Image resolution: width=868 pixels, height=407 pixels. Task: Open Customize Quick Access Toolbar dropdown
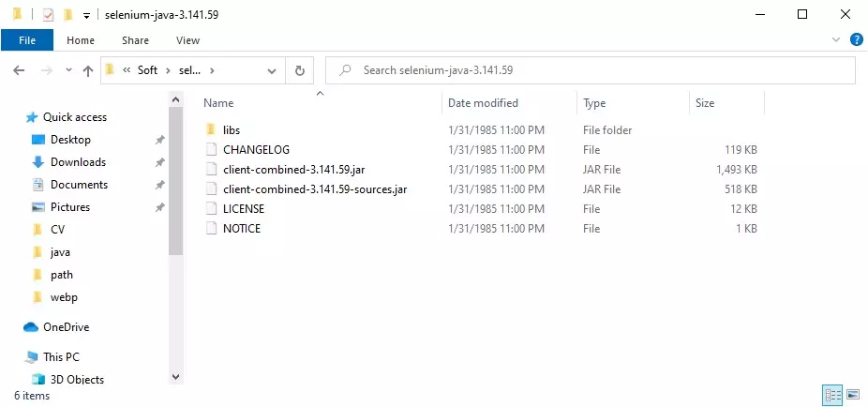coord(86,16)
